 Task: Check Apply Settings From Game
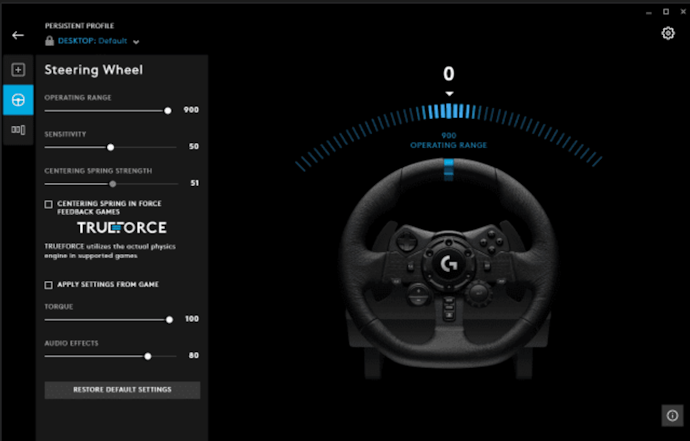(x=48, y=285)
